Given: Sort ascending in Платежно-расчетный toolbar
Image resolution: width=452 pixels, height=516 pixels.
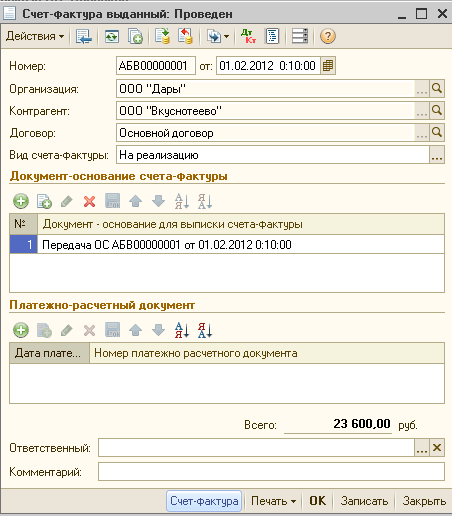Looking at the screenshot, I should pyautogui.click(x=182, y=330).
